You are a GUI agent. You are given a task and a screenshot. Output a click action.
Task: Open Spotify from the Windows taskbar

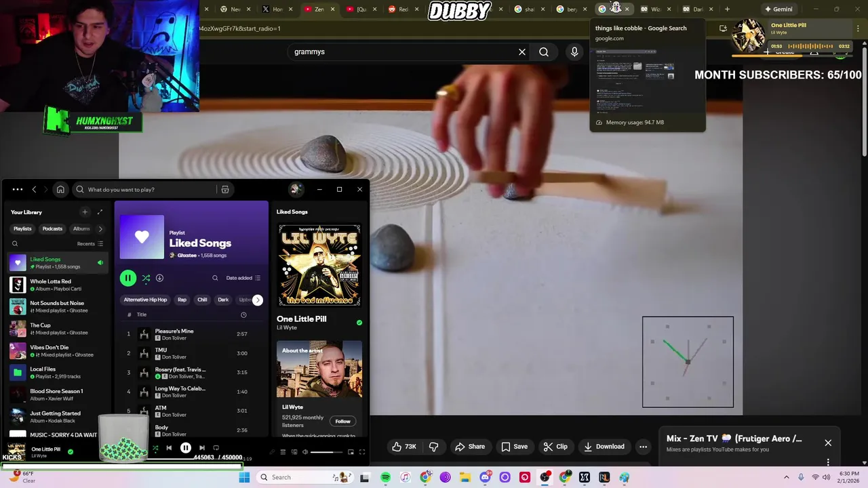click(385, 477)
